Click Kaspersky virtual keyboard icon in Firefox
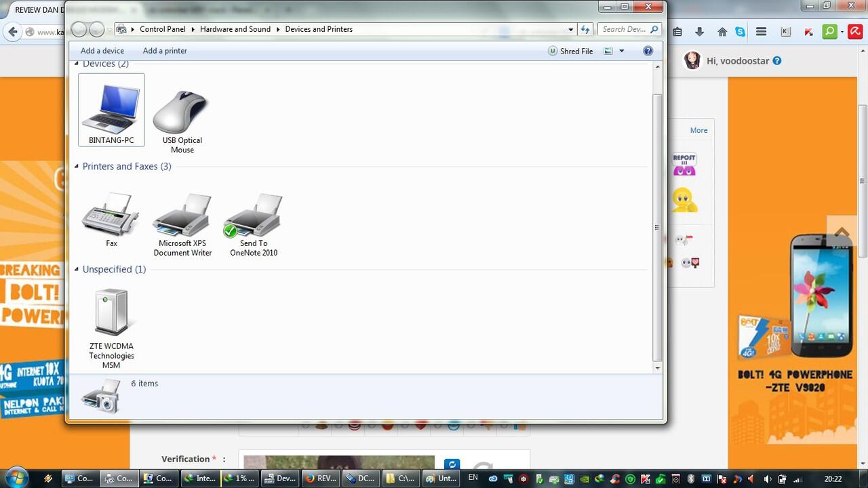Screen dimensions: 868x488 click(785, 32)
